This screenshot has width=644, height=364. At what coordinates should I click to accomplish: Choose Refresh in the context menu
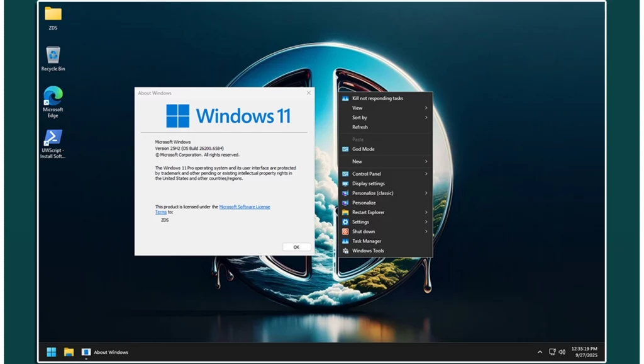360,127
